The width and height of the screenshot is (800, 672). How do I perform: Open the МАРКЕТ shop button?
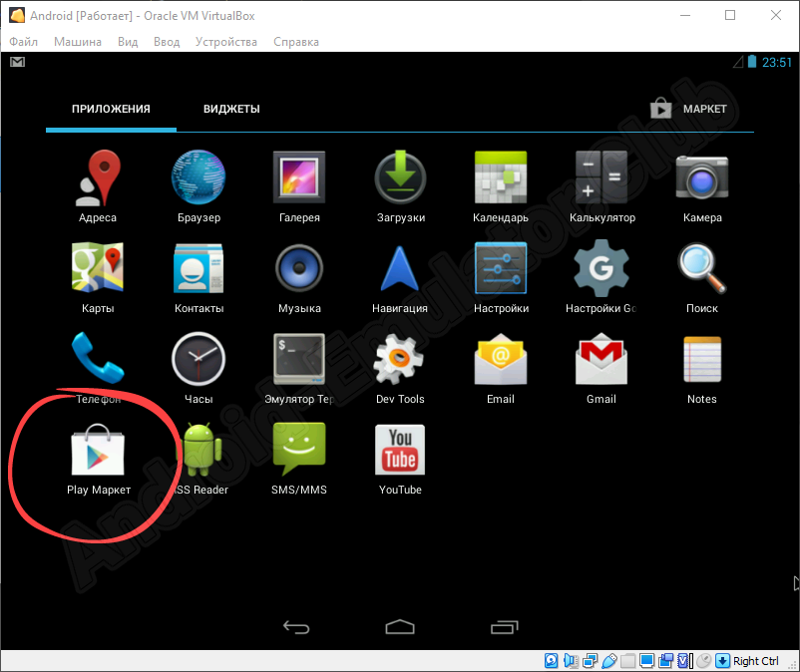coord(688,109)
